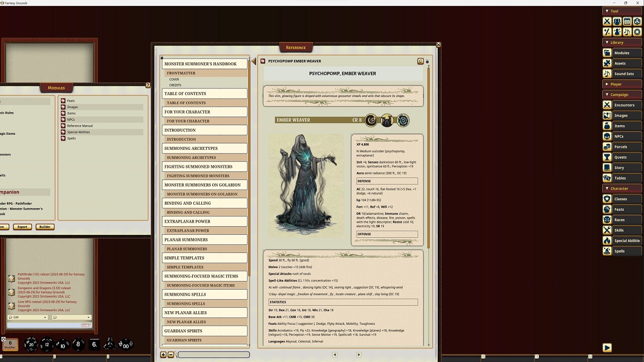
Task: Open the GM chat identity dropdown
Action: 28,317
